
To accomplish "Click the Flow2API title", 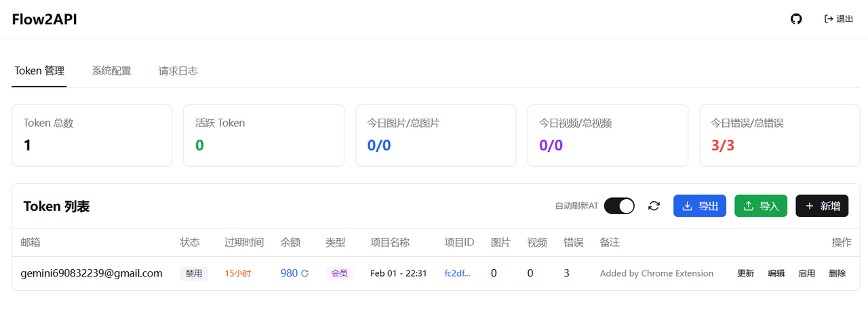I will pyautogui.click(x=44, y=19).
